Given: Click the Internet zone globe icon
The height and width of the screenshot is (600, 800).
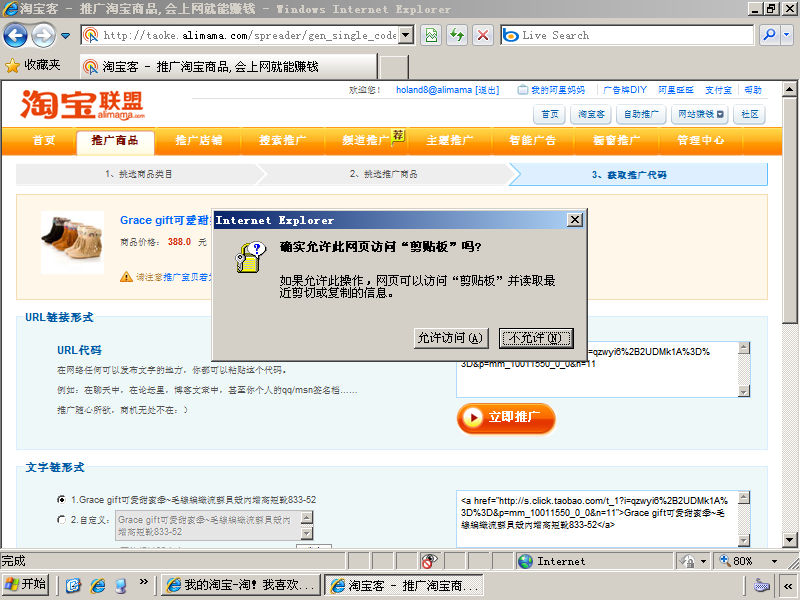Looking at the screenshot, I should (526, 561).
